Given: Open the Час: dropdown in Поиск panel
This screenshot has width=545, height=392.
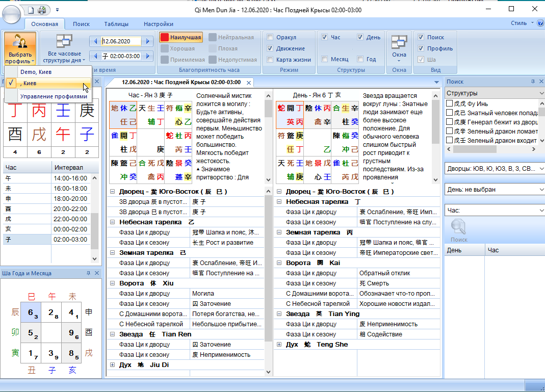Looking at the screenshot, I should pyautogui.click(x=541, y=210).
